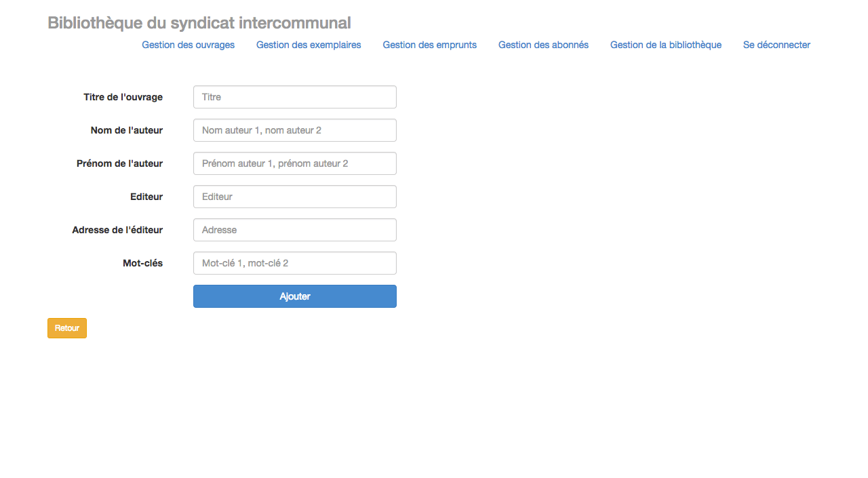
Task: Focus the Adresse de l'éditeur field
Action: (295, 230)
